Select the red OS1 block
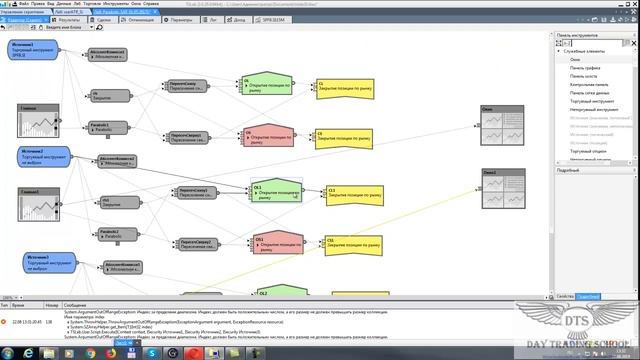The height and width of the screenshot is (360, 640). pyautogui.click(x=278, y=242)
